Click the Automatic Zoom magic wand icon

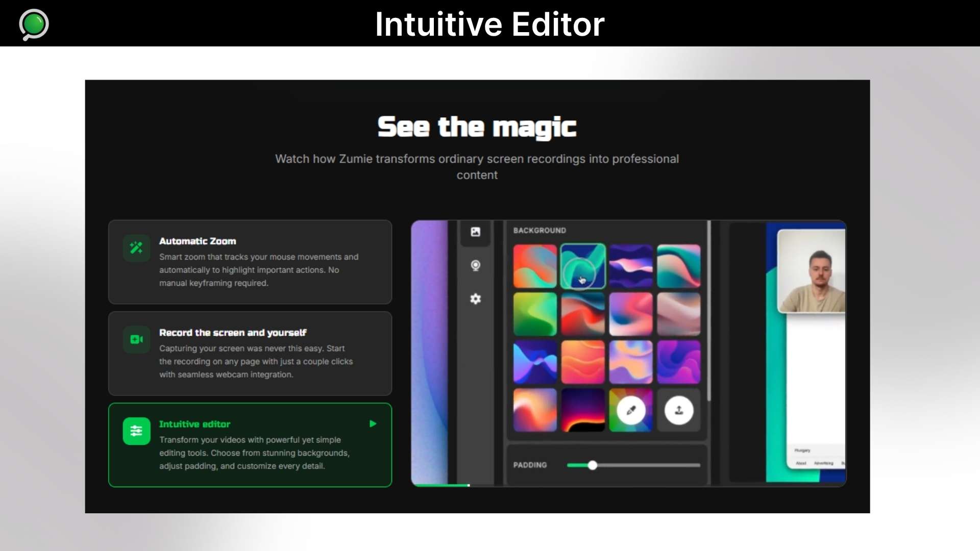coord(136,248)
